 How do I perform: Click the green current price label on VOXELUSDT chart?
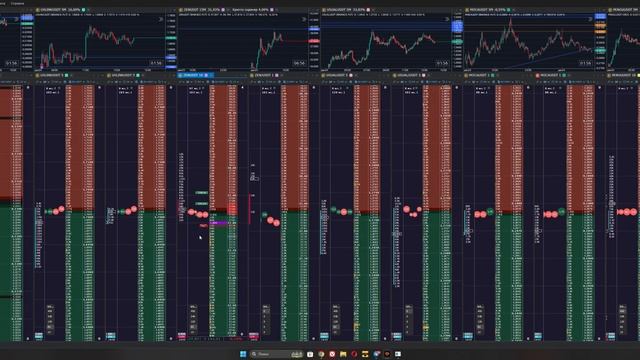457,42
